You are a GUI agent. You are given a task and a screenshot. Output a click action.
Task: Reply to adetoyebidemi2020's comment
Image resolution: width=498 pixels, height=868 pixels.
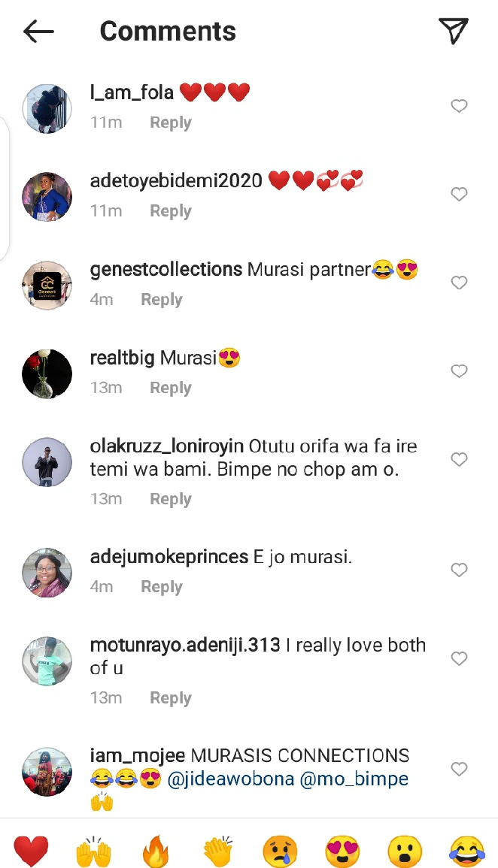tap(170, 211)
